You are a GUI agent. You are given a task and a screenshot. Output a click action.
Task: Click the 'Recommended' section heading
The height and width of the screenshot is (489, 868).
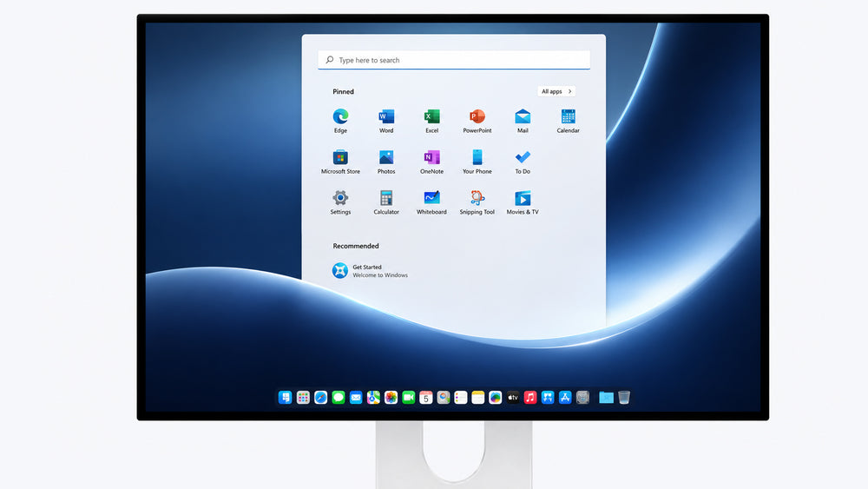(x=356, y=246)
